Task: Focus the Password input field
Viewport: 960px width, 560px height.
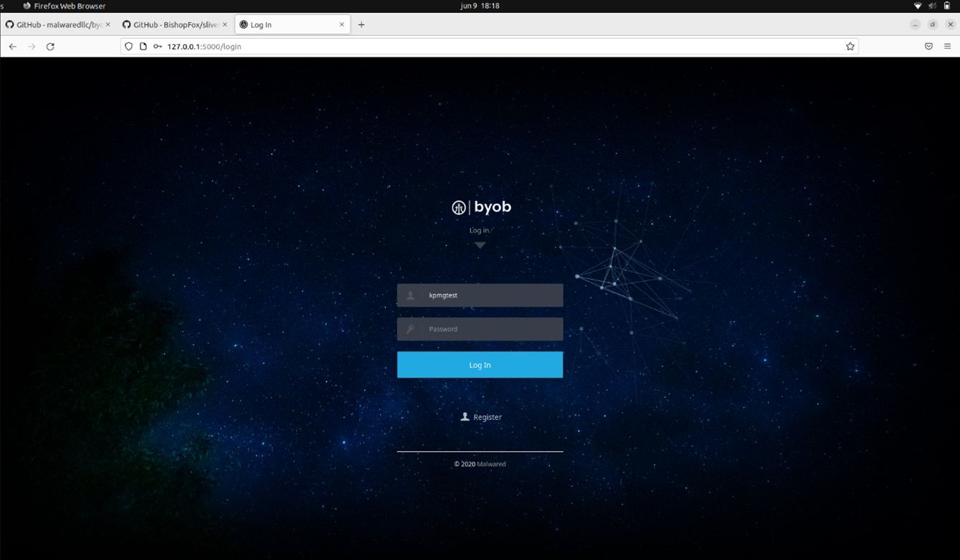Action: point(491,329)
